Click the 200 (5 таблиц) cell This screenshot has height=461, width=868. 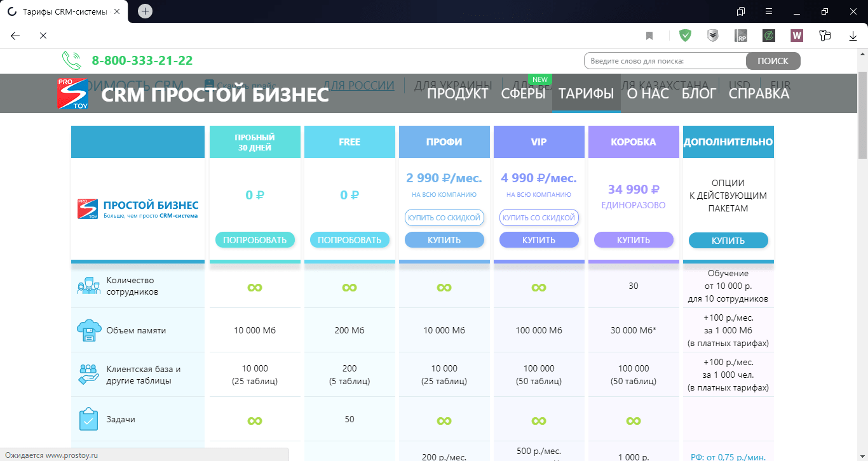[349, 375]
